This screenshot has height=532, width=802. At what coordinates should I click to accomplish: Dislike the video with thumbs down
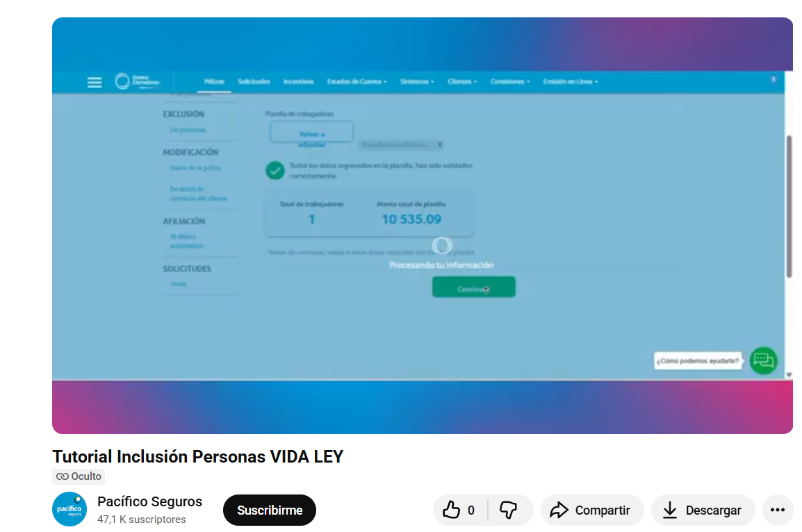click(509, 510)
